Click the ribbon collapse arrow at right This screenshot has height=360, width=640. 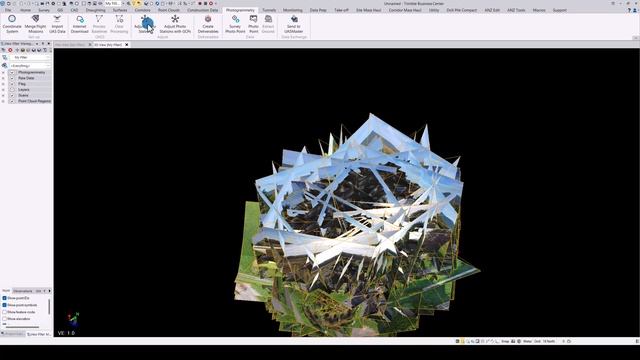pos(636,38)
